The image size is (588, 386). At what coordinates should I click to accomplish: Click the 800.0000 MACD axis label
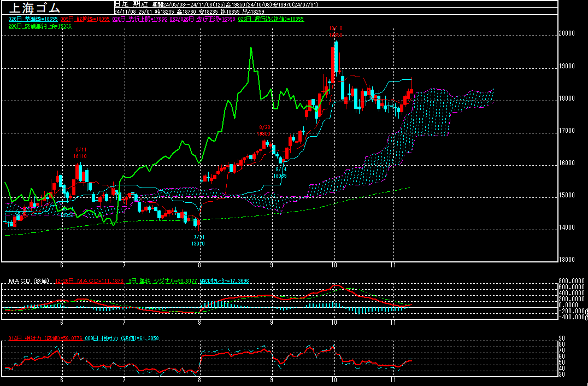[571, 281]
